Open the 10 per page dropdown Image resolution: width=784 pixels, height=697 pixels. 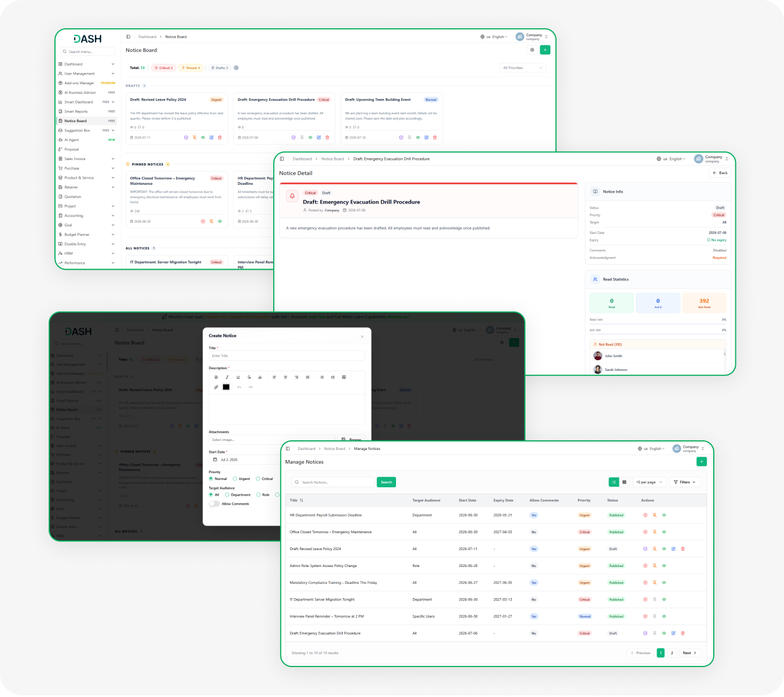[649, 482]
